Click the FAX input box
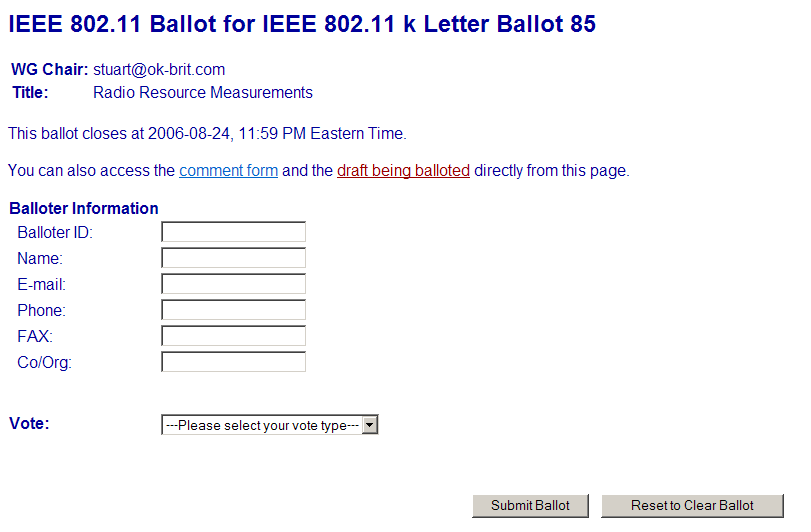Screen dimensions: 811x532 pyautogui.click(x=233, y=336)
